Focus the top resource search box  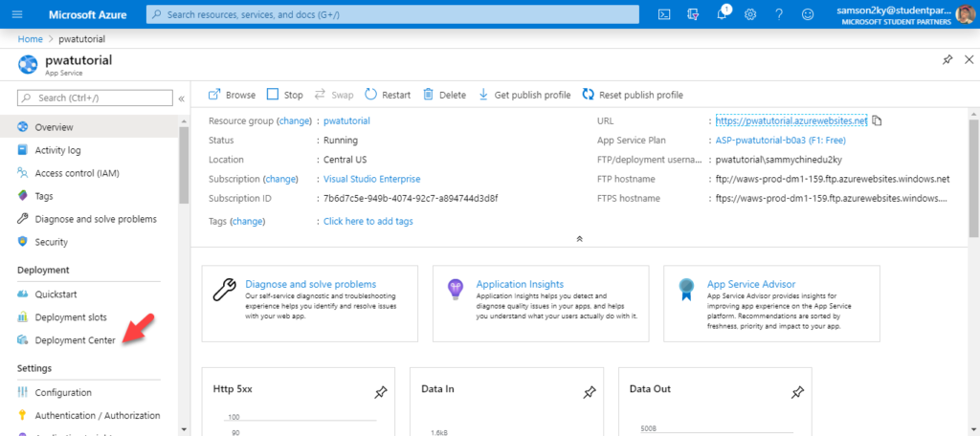[392, 14]
